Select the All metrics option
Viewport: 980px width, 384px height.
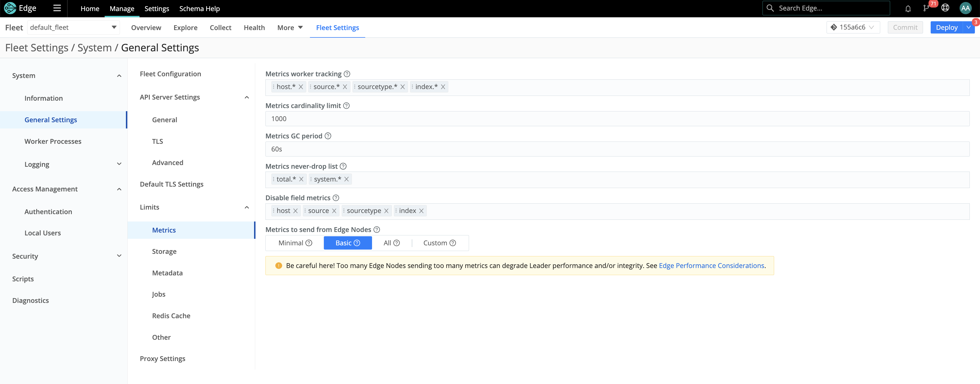pyautogui.click(x=387, y=243)
